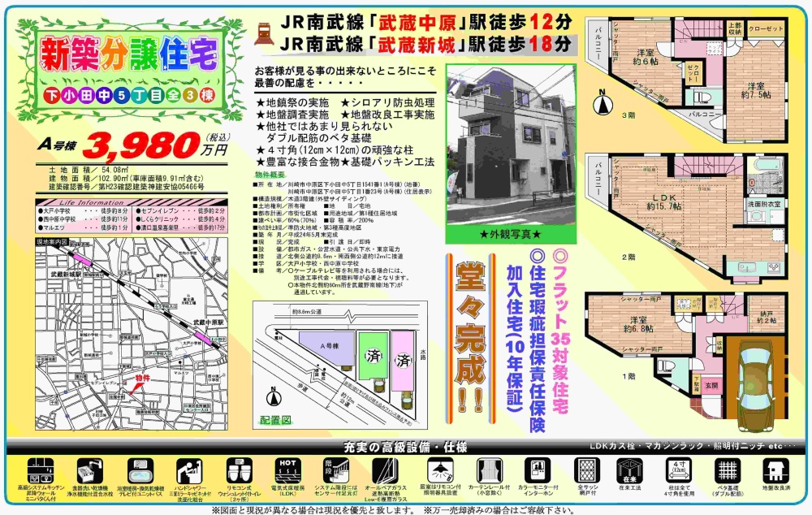This screenshot has width=812, height=515.
Task: Select the A号棟 lot on the site plan
Action: click(x=327, y=350)
